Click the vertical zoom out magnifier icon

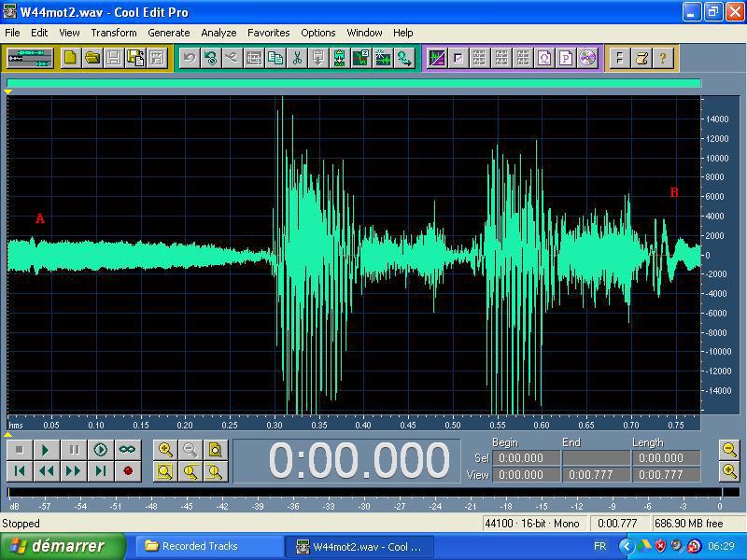729,450
